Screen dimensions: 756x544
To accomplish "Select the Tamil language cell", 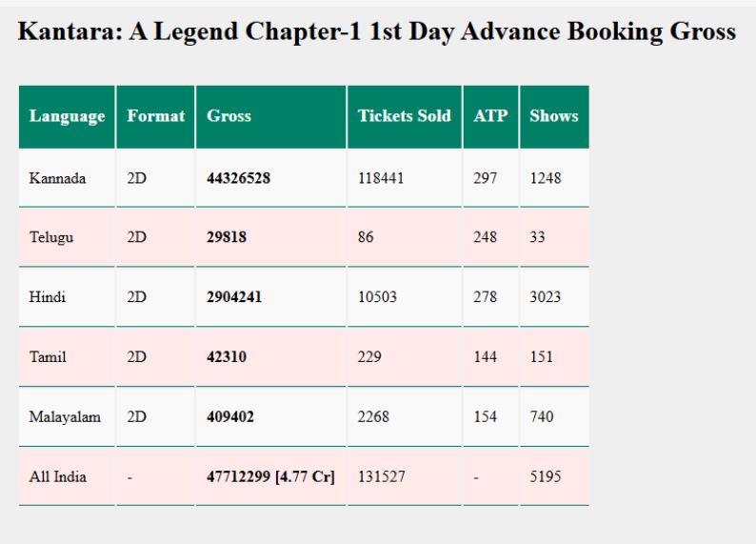I will pos(67,357).
